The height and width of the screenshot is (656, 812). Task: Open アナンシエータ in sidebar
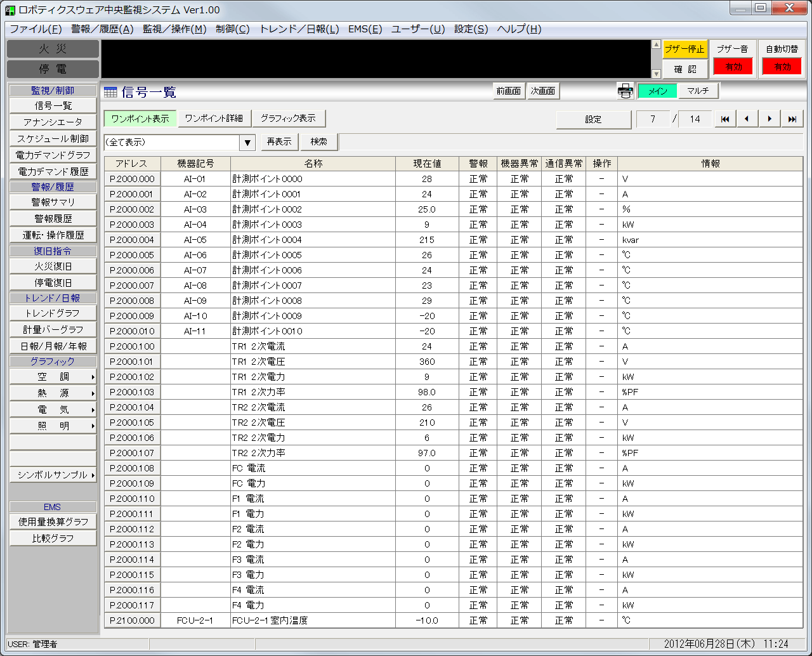(53, 122)
